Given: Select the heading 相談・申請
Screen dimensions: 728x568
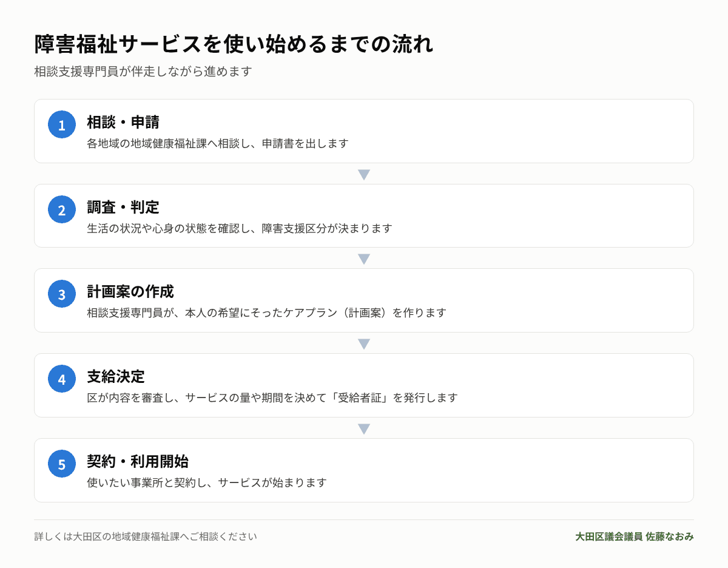Looking at the screenshot, I should coord(123,122).
